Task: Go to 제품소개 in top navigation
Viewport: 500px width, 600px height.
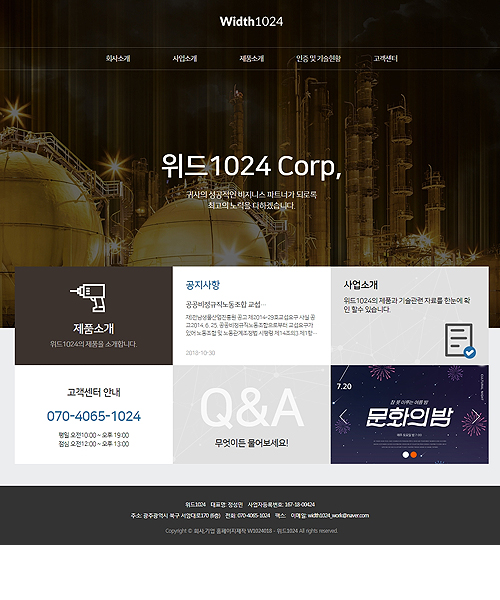Action: click(251, 59)
